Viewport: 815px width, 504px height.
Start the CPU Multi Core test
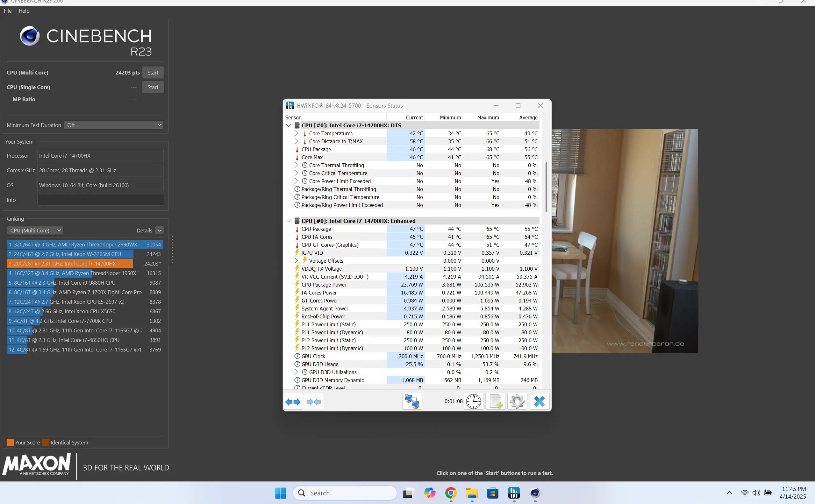point(153,73)
